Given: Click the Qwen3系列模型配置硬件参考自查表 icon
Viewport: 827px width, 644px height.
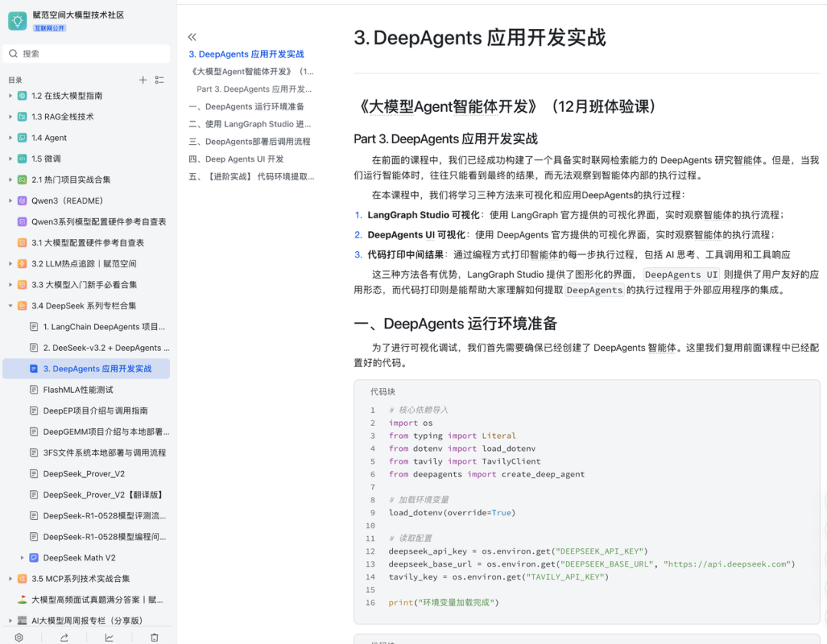Looking at the screenshot, I should pyautogui.click(x=22, y=221).
